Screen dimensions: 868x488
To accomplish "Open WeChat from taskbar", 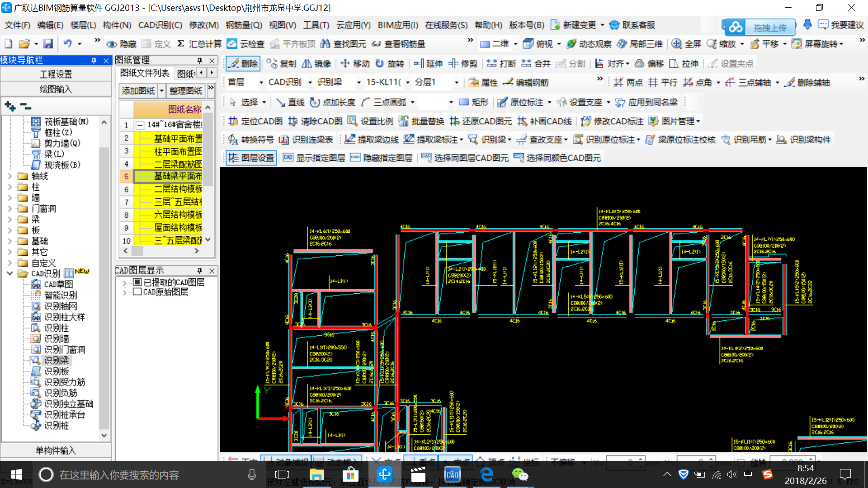I will coord(520,474).
